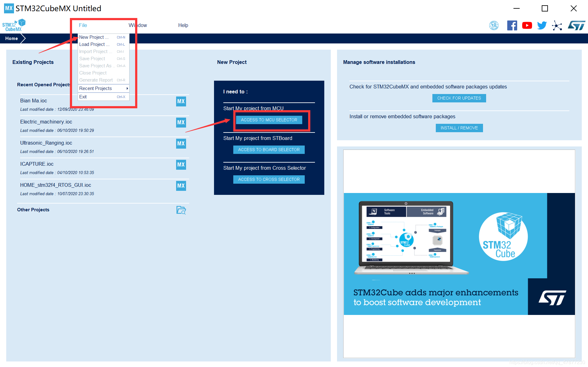Open the File menu

(83, 25)
